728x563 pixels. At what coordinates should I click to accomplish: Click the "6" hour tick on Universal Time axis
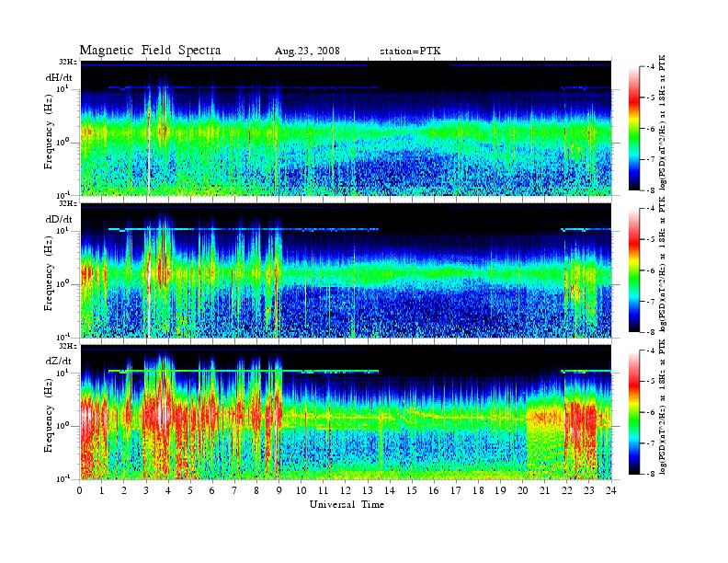pos(212,490)
